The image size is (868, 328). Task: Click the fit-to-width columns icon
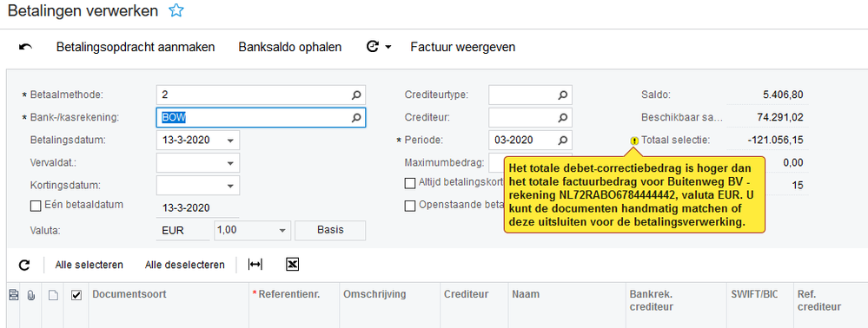point(255,265)
